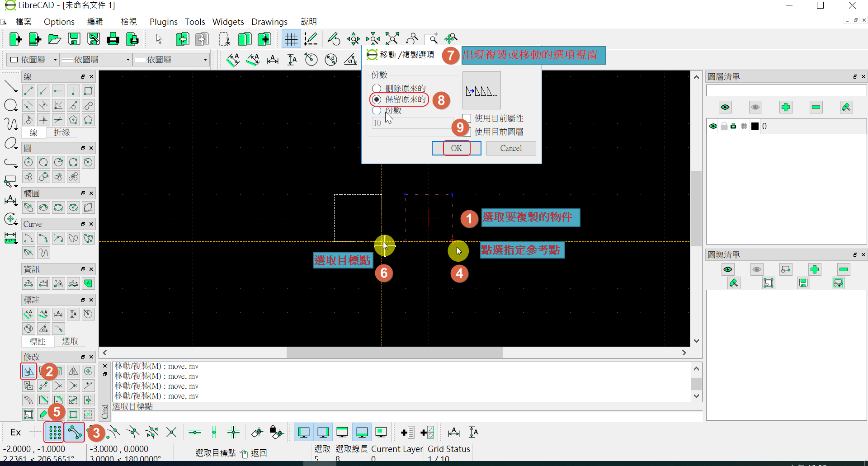The height and width of the screenshot is (466, 868).
Task: Click the Save drawing icon
Action: tap(74, 39)
